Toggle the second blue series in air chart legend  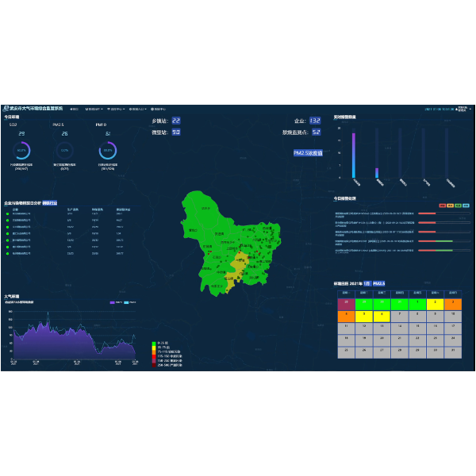point(126,302)
